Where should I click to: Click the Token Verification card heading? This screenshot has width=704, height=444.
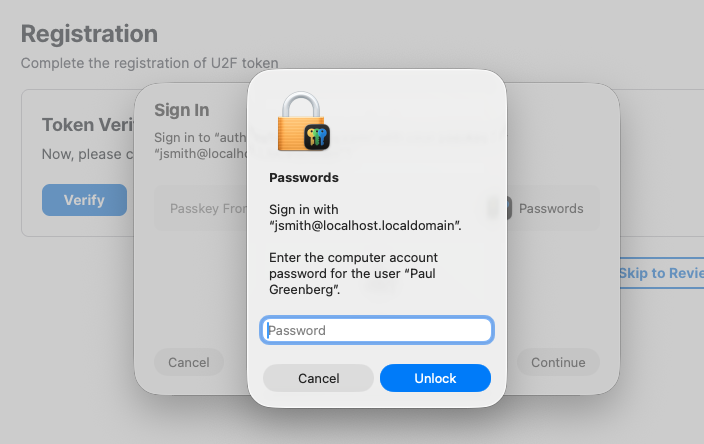pos(88,125)
